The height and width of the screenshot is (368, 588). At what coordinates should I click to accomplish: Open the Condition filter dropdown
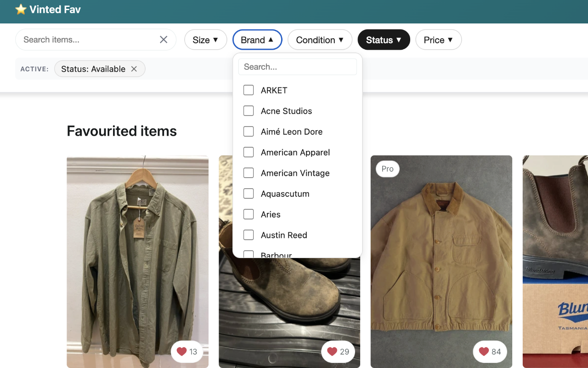click(x=320, y=40)
